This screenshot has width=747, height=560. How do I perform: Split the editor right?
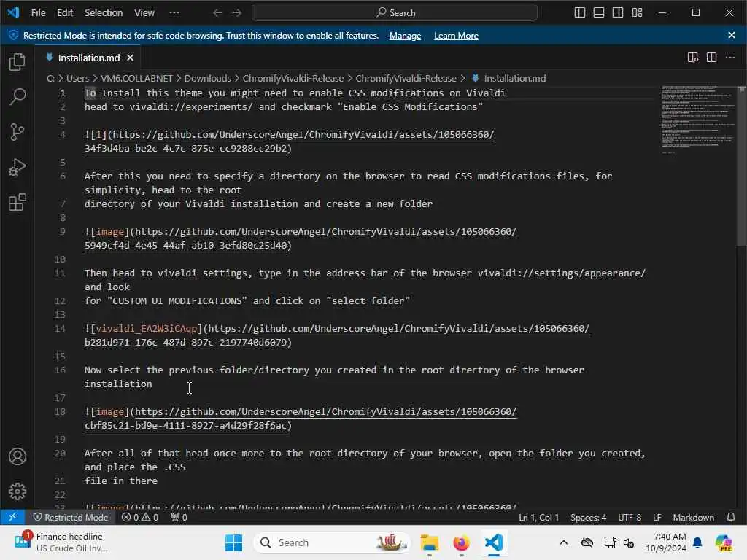711,58
